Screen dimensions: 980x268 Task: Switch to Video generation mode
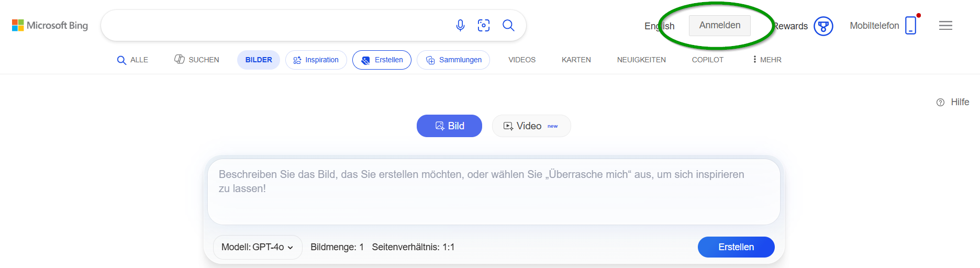click(531, 126)
